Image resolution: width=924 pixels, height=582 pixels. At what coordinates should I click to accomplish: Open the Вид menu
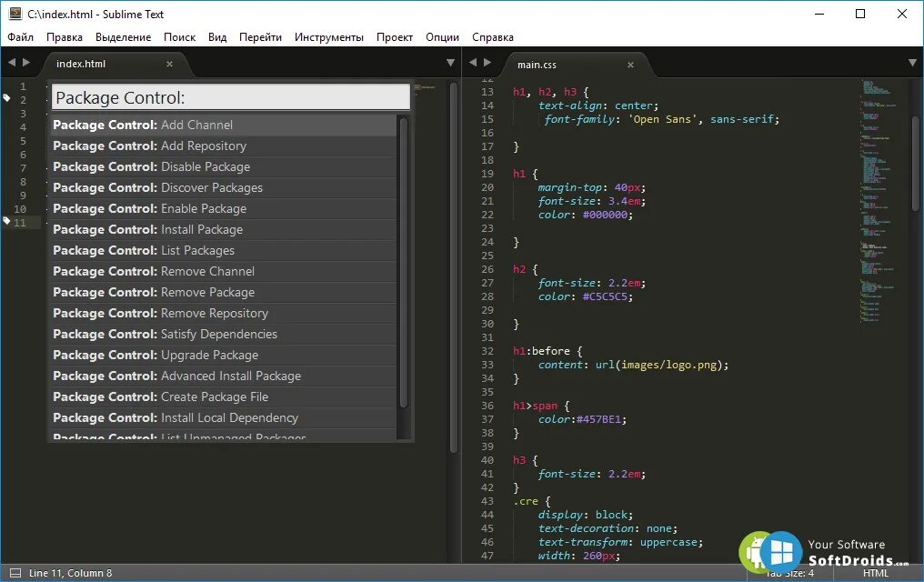(216, 37)
